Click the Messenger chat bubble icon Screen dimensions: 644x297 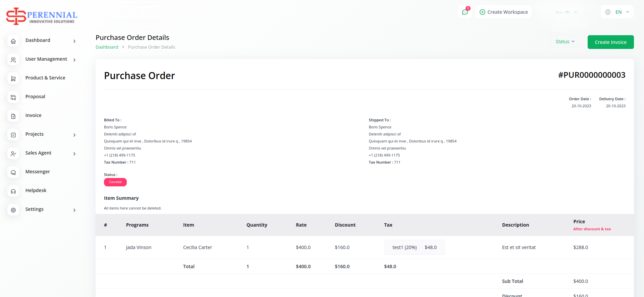pyautogui.click(x=13, y=173)
